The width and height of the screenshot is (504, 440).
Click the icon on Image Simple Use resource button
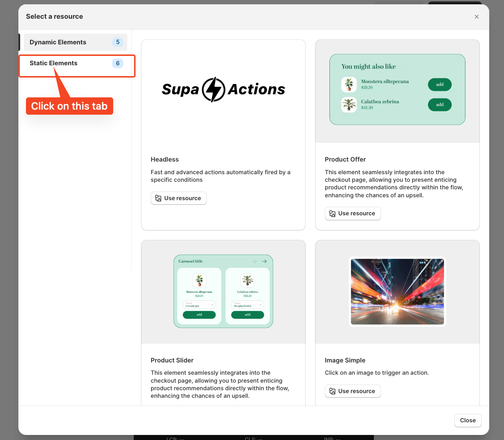click(332, 391)
